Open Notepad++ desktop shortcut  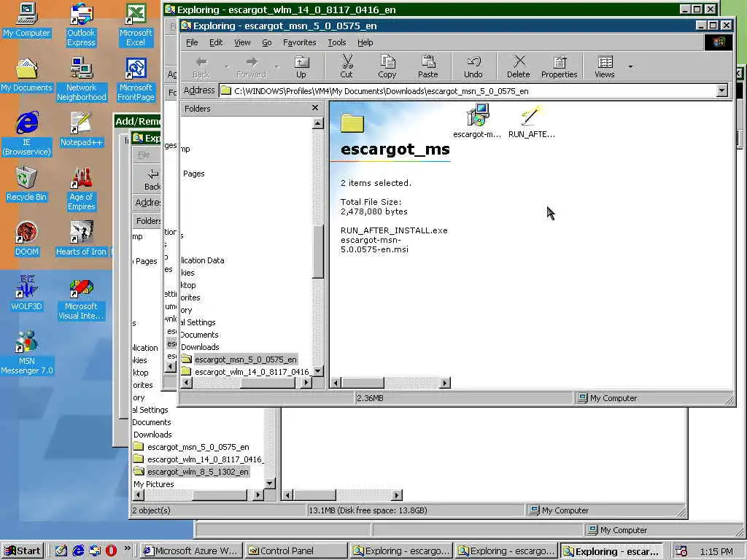point(81,130)
